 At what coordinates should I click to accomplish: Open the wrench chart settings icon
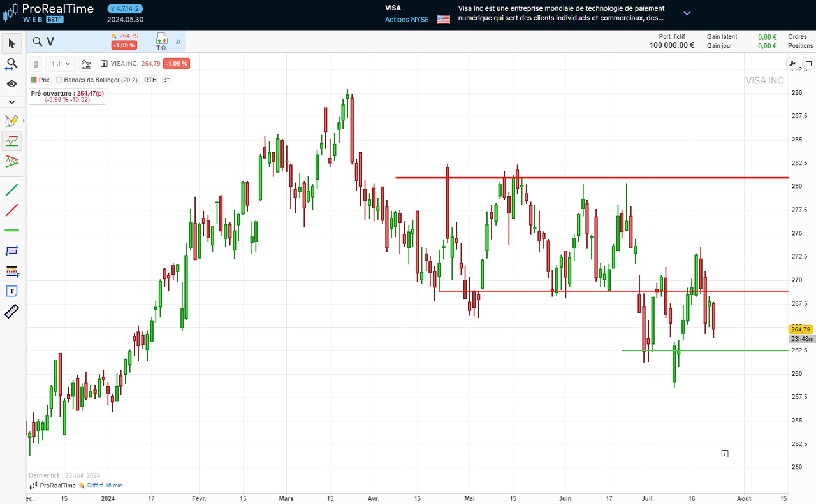pos(793,64)
